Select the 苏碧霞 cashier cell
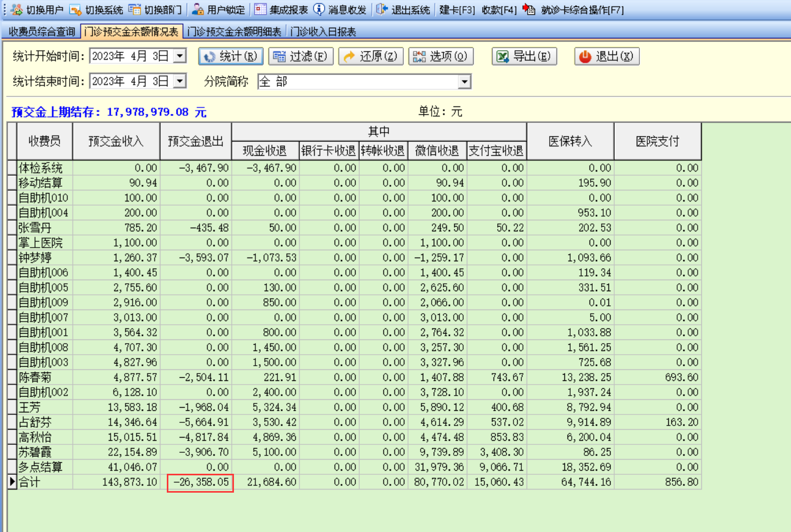Image resolution: width=791 pixels, height=532 pixels. pos(45,452)
